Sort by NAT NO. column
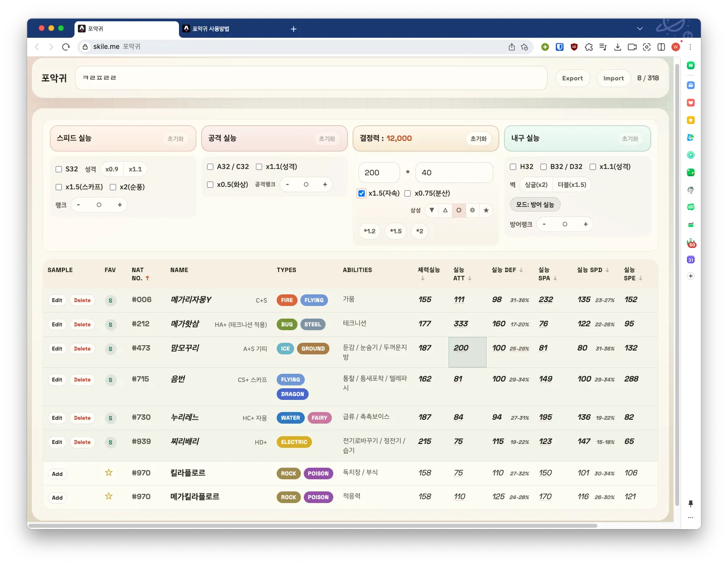The image size is (728, 565). 141,274
